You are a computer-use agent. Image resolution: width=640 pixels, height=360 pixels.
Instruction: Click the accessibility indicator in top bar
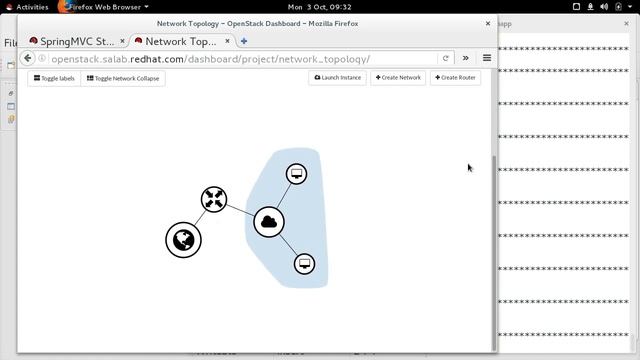pos(590,7)
